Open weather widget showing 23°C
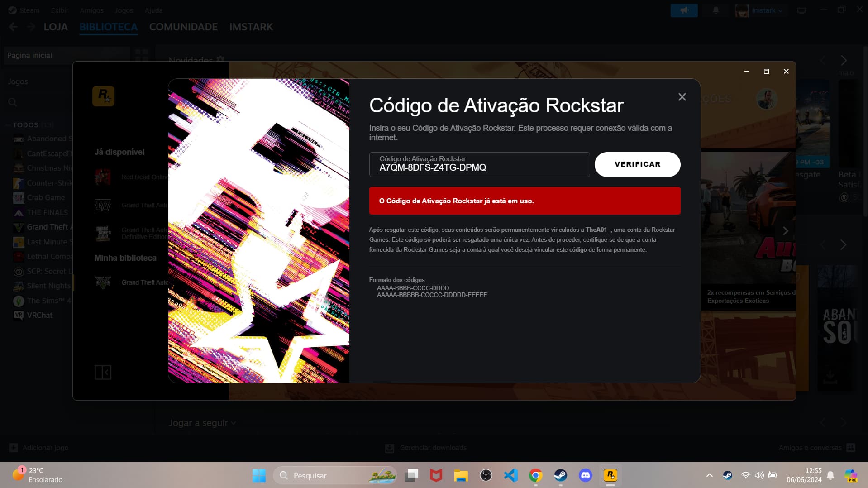The height and width of the screenshot is (488, 868). coord(38,475)
